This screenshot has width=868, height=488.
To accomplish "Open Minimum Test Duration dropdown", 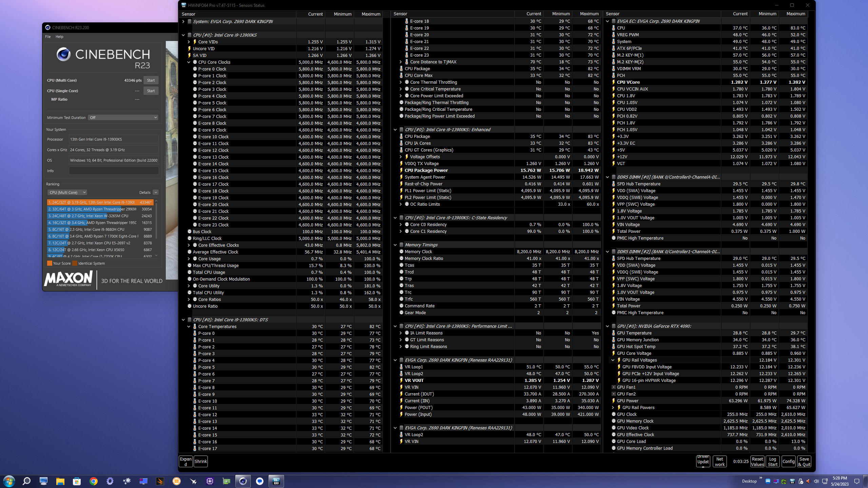I will [123, 118].
